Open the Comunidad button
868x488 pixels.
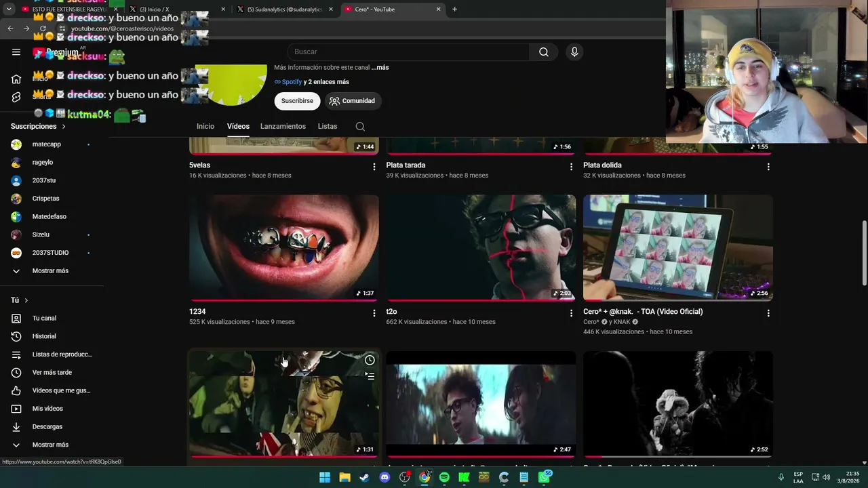353,101
